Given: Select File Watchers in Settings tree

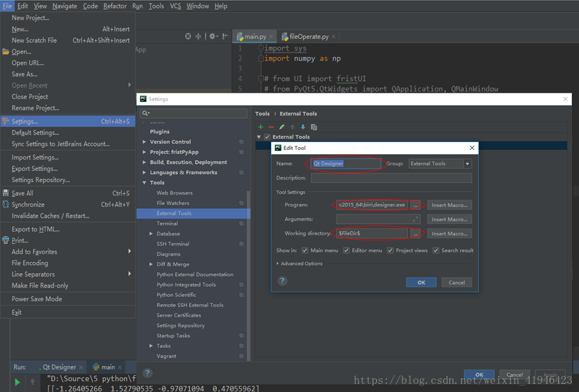Looking at the screenshot, I should [x=173, y=203].
